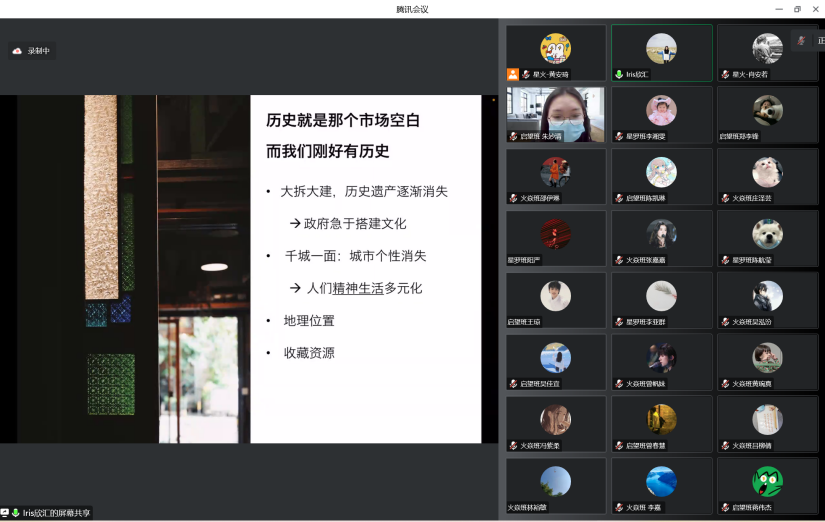The image size is (825, 522).
Task: Select the baby photo avatar of 星罗班李湘雯
Action: [661, 110]
